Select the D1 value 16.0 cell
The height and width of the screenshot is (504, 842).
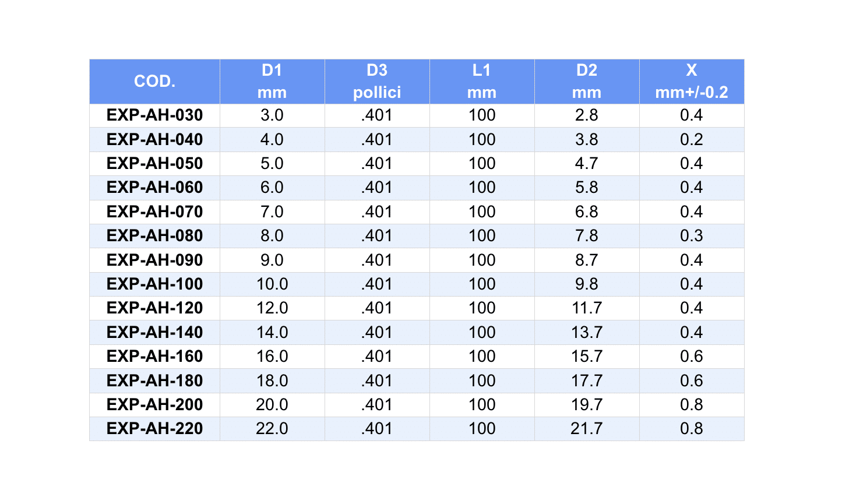pyautogui.click(x=272, y=357)
